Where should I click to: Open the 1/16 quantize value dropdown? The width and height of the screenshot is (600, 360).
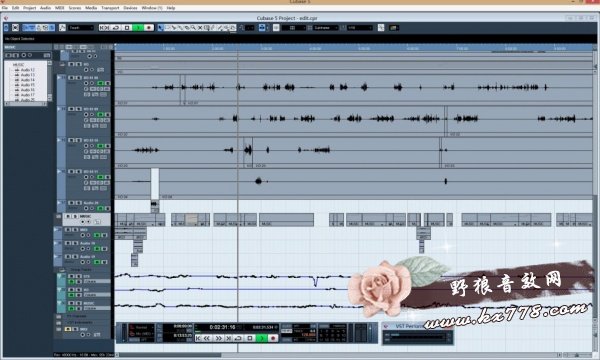pos(360,28)
